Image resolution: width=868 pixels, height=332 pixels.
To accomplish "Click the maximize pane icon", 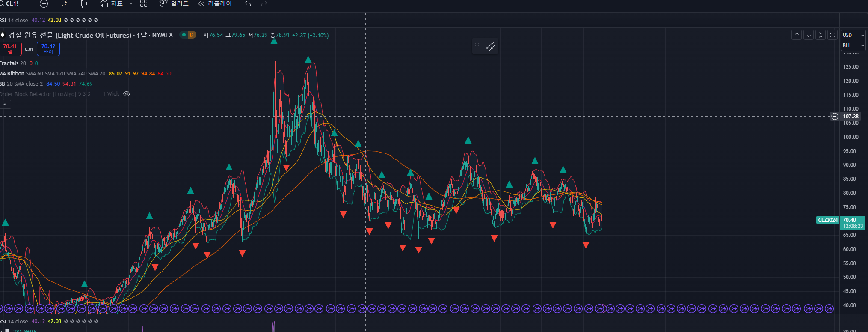I will point(832,35).
